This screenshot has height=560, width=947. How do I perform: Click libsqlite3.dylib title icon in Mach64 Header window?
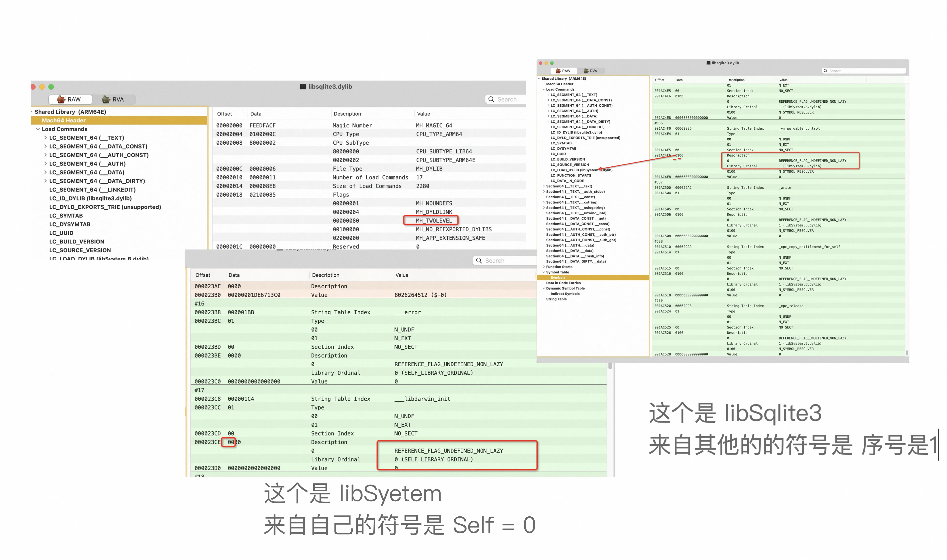coord(303,86)
